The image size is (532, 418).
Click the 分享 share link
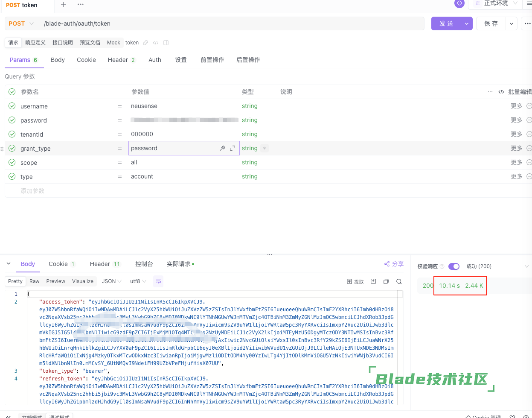coord(394,264)
